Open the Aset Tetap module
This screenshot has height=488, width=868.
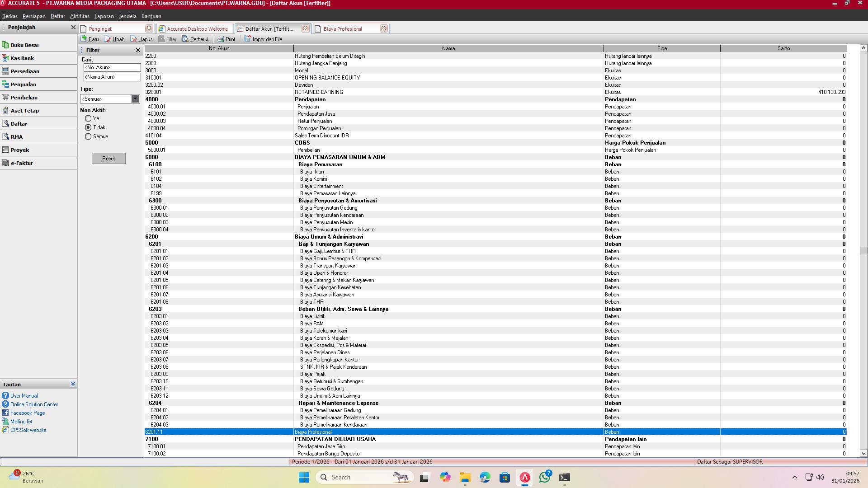[x=24, y=110]
